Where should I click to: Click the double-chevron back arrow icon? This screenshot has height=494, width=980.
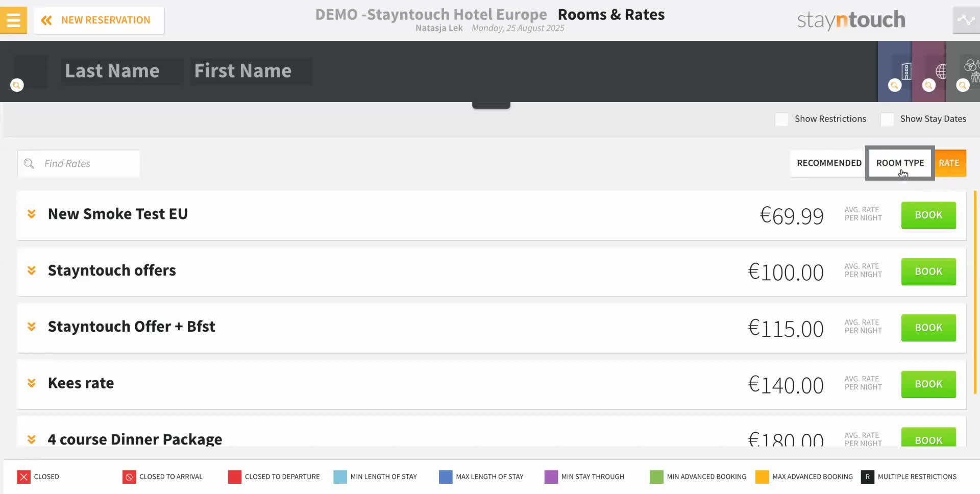coord(46,20)
